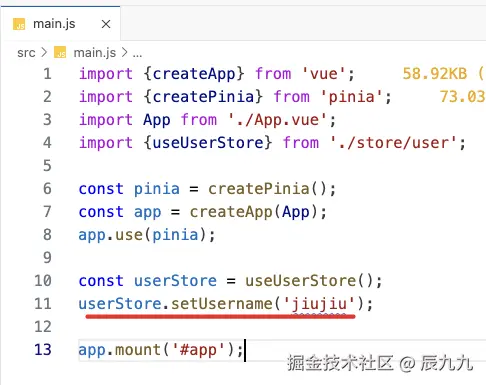Click the './App.vue' path string

pos(277,120)
